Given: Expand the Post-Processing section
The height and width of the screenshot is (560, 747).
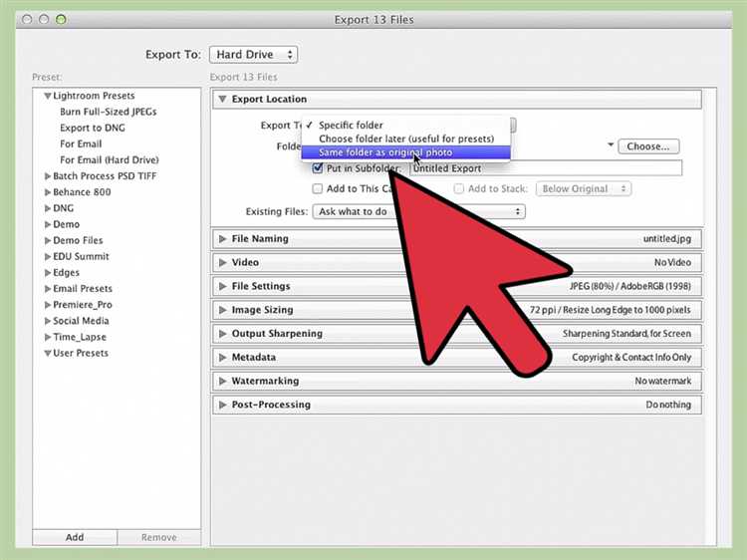Looking at the screenshot, I should pos(222,405).
